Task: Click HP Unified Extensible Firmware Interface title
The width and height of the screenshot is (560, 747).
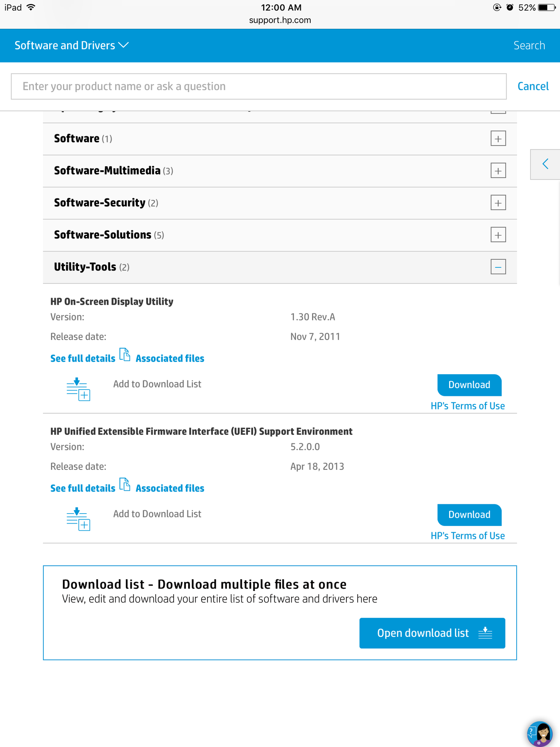Action: 201,432
